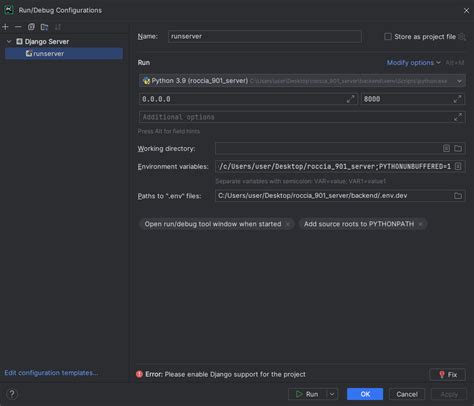Expand the port field editor
This screenshot has width=474, height=406.
pos(458,99)
